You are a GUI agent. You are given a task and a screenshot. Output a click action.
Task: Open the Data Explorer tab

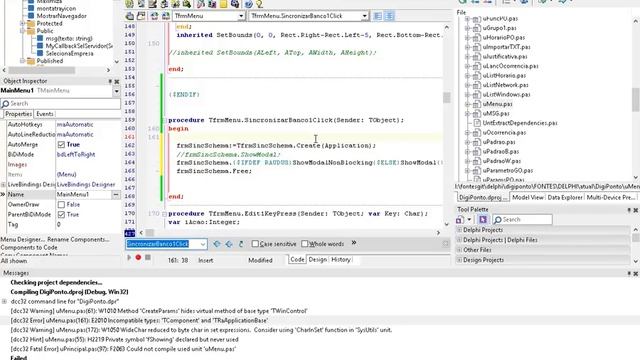pos(565,198)
